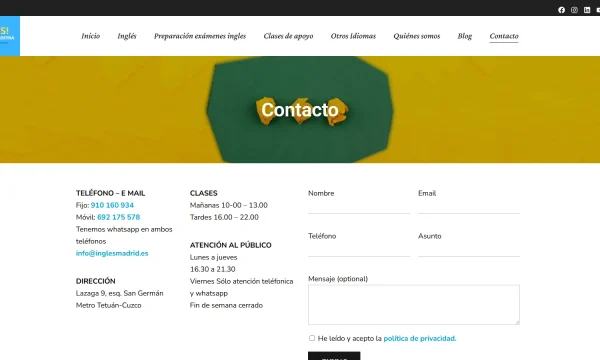
Task: Click the blue site logo
Action: pyautogui.click(x=10, y=36)
